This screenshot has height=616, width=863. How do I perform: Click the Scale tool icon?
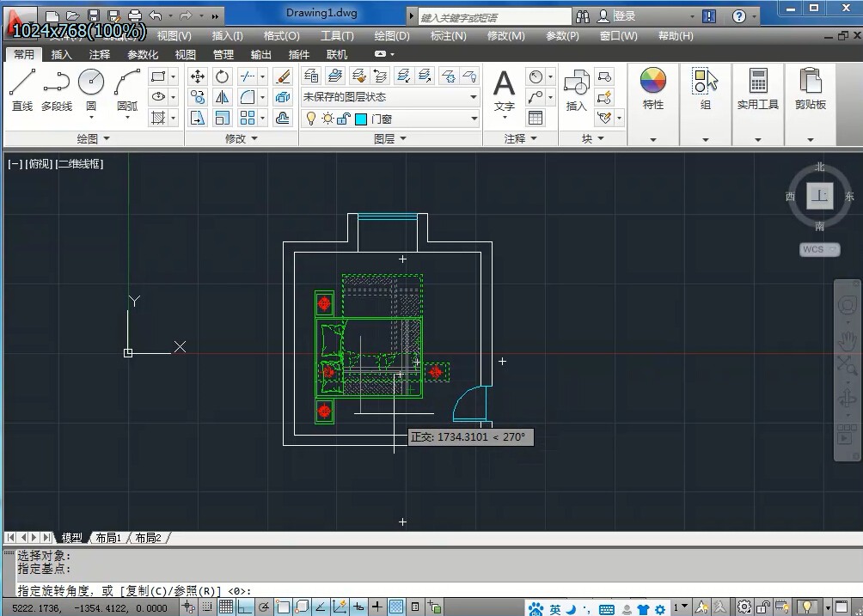point(222,118)
